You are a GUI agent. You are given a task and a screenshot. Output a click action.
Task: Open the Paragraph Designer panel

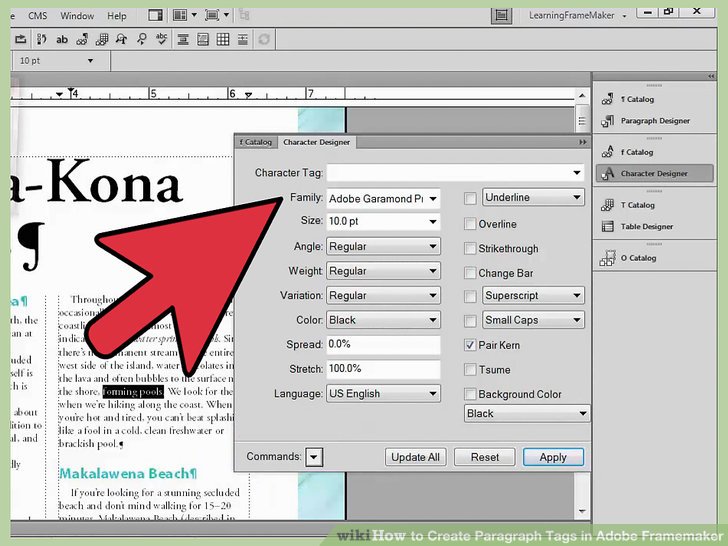655,121
